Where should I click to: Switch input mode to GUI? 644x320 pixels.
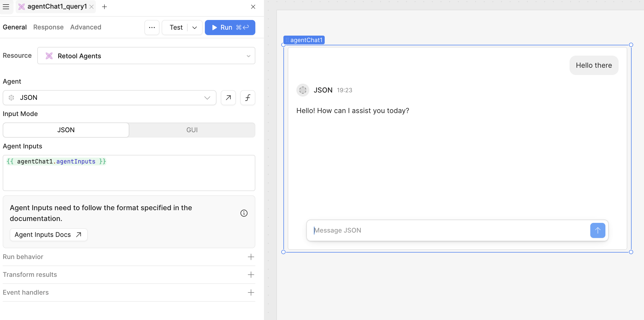pos(192,130)
